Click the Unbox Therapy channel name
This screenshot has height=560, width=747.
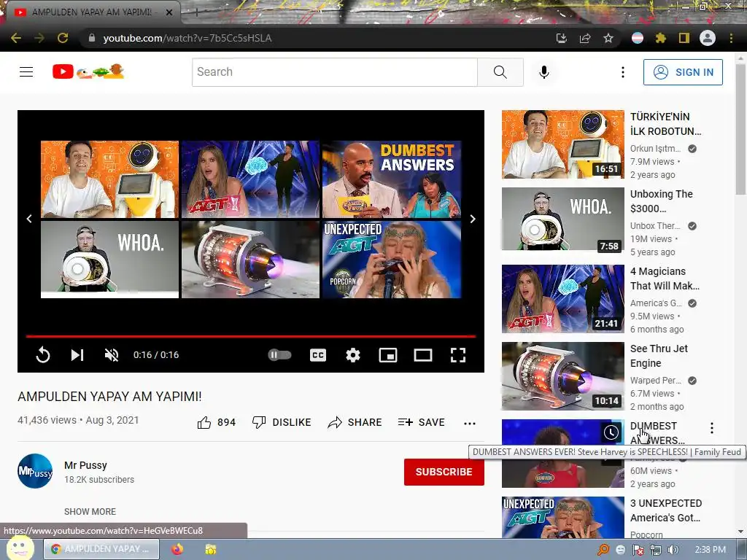point(655,226)
